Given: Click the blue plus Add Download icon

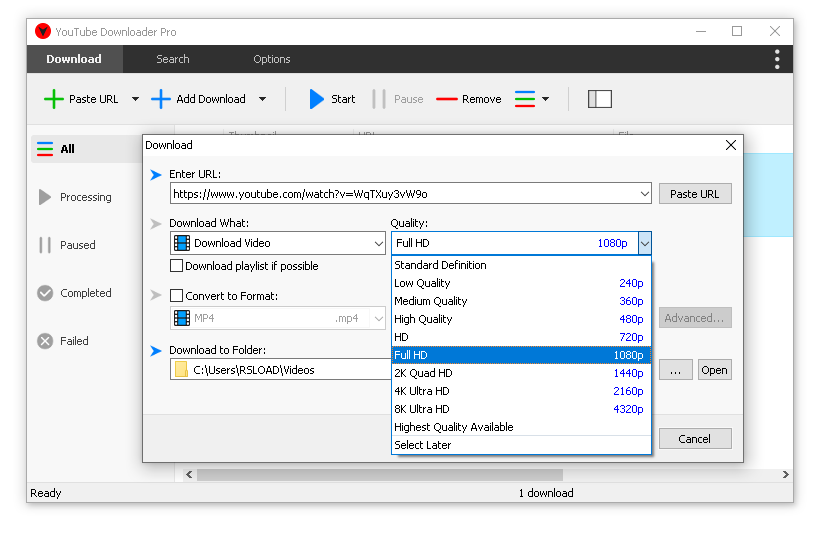Looking at the screenshot, I should [x=161, y=99].
